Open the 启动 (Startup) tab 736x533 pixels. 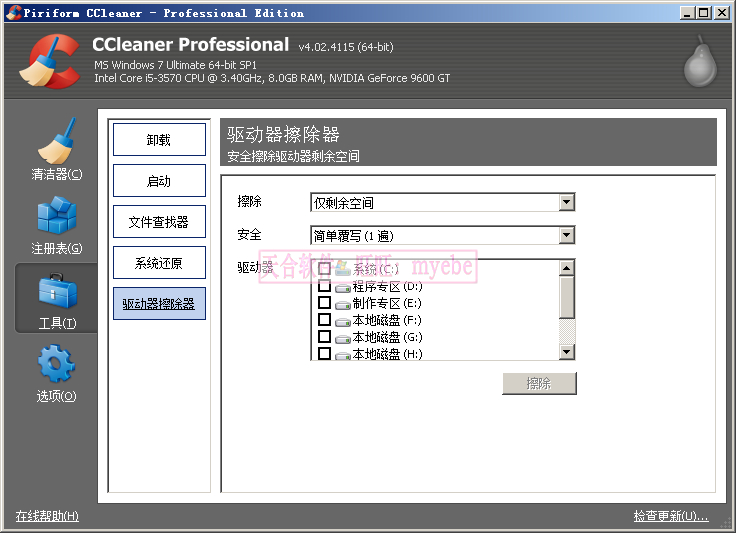coord(159,181)
